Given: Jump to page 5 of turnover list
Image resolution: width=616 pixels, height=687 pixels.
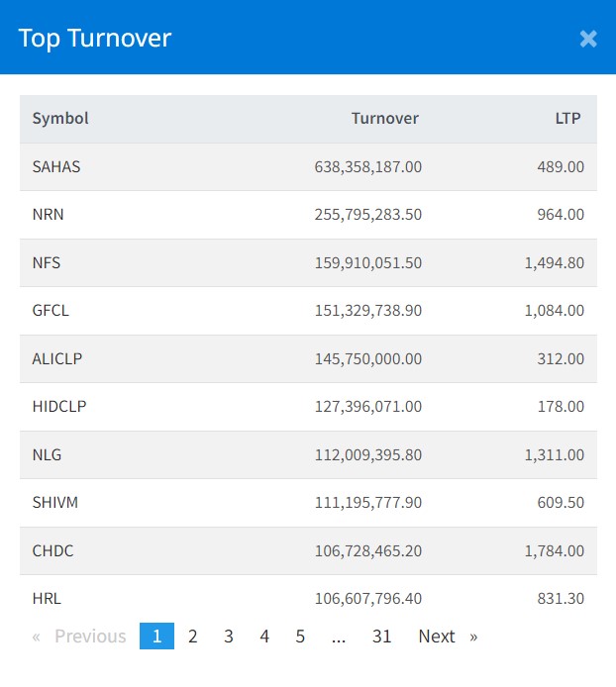Looking at the screenshot, I should click(x=300, y=637).
